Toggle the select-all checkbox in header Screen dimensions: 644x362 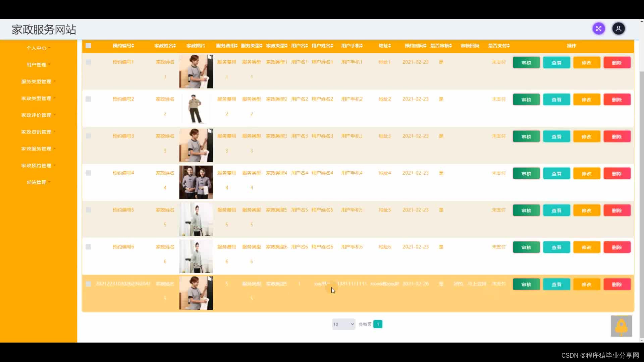point(88,46)
